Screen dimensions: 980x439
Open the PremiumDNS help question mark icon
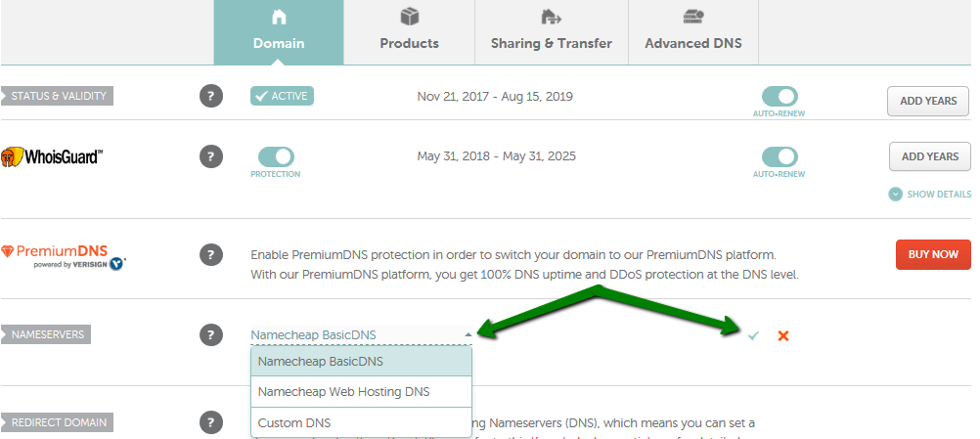tap(211, 255)
